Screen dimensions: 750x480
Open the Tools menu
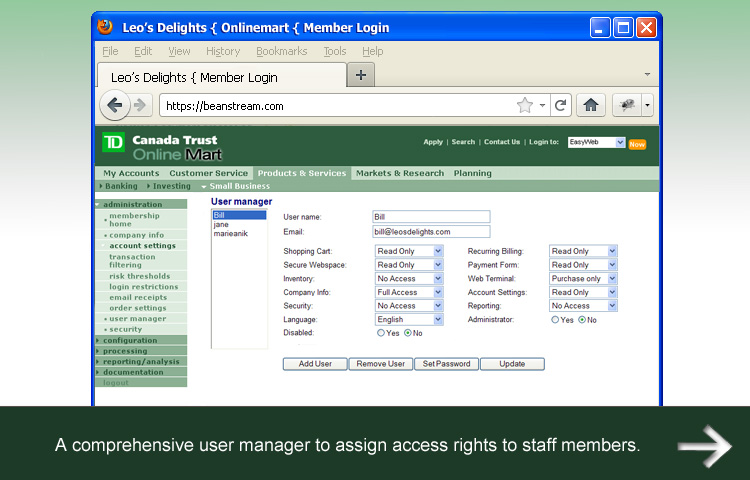pos(335,51)
